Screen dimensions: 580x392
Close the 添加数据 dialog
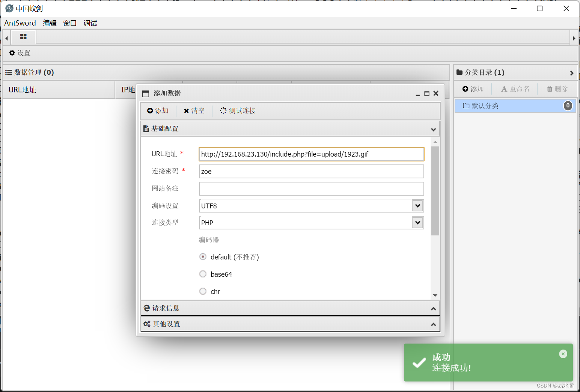click(436, 93)
